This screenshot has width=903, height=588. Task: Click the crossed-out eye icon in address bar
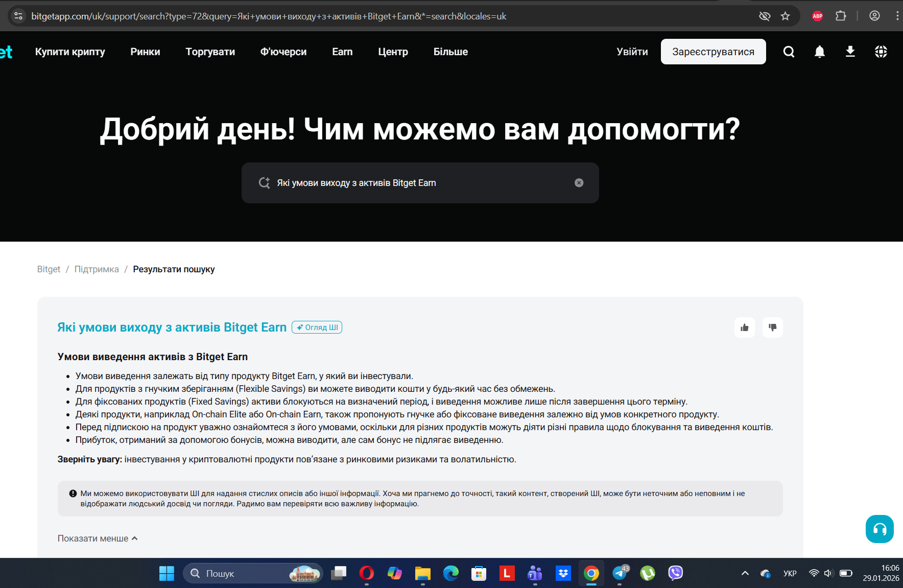pos(765,16)
